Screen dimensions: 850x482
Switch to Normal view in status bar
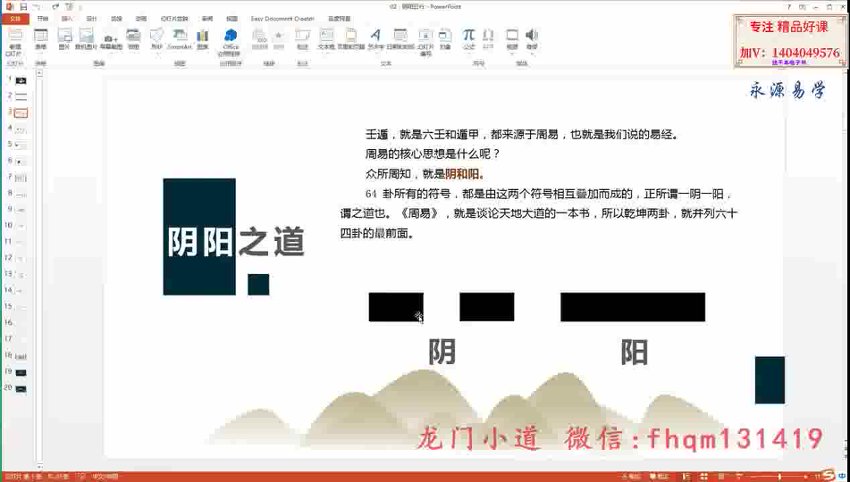pos(686,477)
